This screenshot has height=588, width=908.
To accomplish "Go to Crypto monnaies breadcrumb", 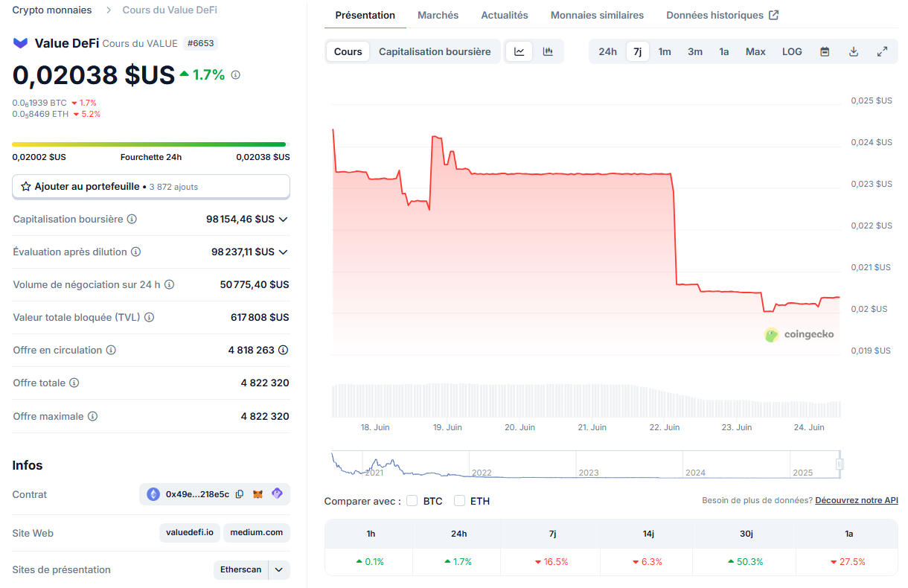I will pyautogui.click(x=52, y=10).
